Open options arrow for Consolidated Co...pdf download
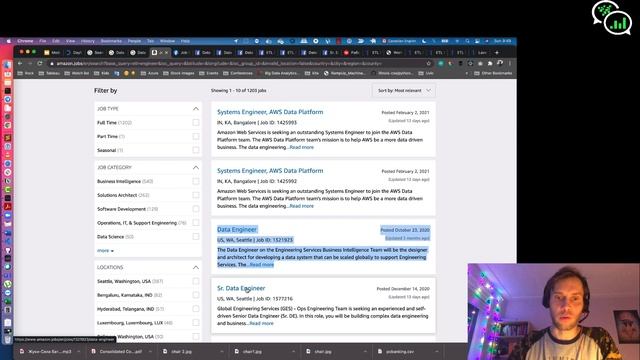Viewport: 640px width, 360px height. pyautogui.click(x=150, y=351)
